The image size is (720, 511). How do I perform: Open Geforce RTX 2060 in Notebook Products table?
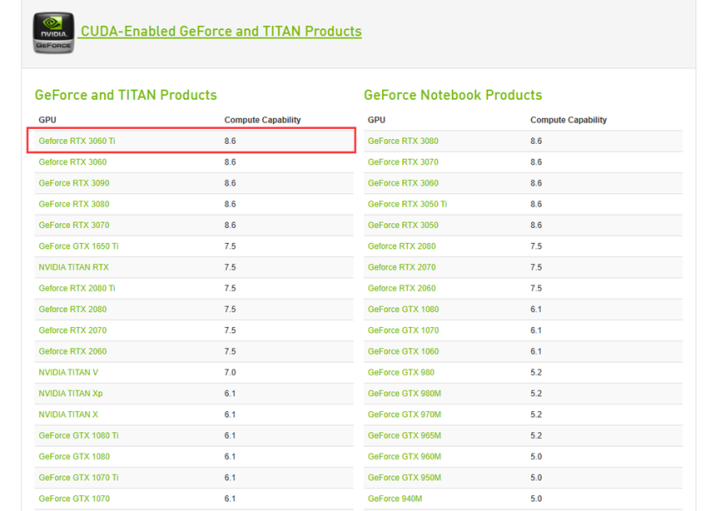pos(402,288)
